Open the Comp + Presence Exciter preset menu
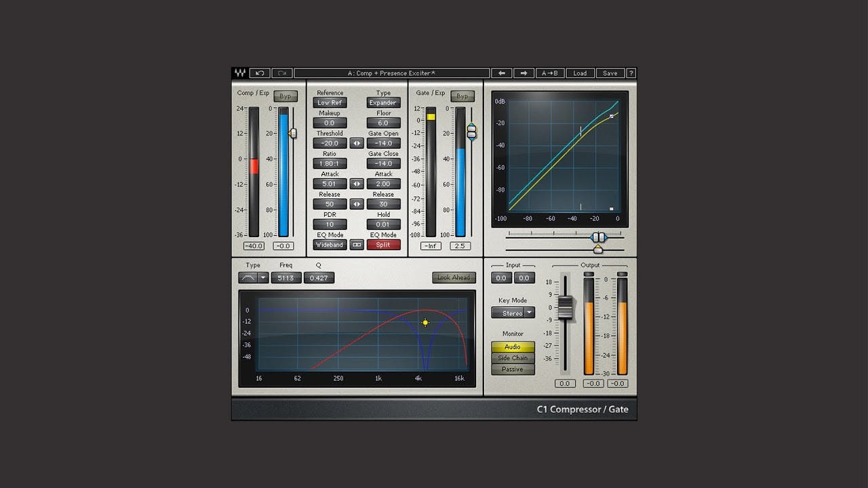The height and width of the screenshot is (488, 868). click(x=393, y=73)
